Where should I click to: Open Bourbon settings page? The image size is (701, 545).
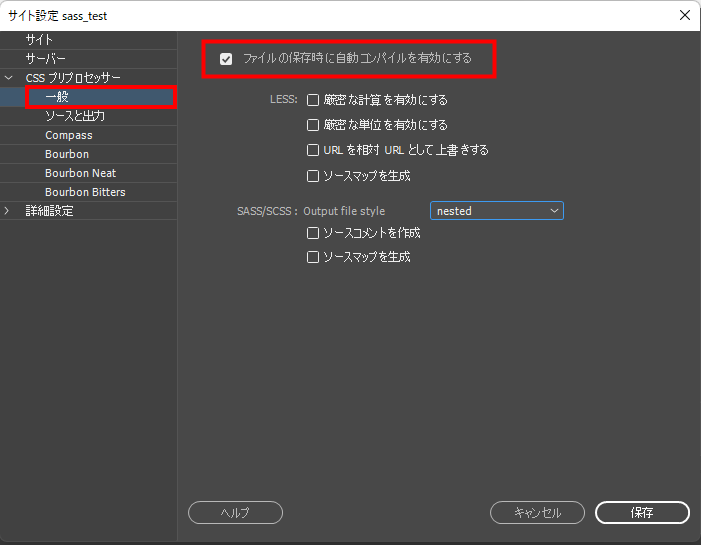[67, 154]
